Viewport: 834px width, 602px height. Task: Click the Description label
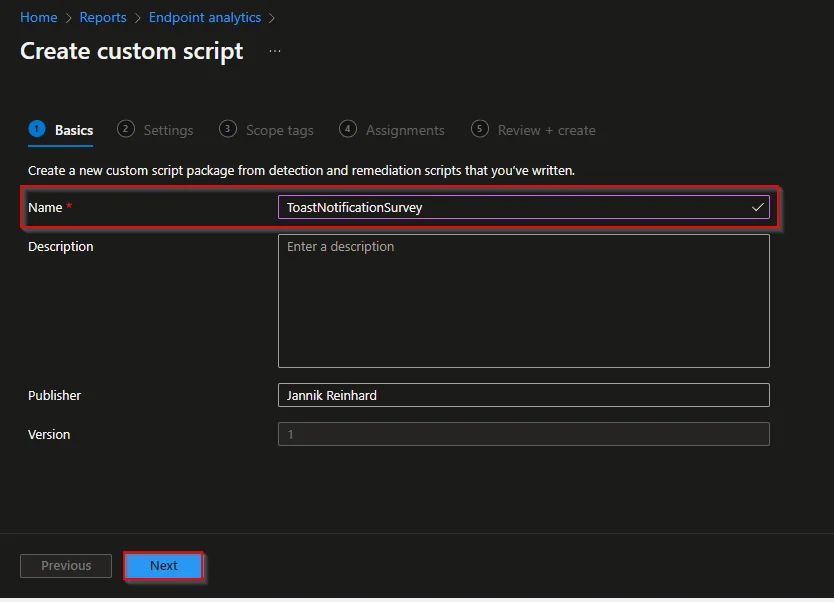tap(61, 247)
